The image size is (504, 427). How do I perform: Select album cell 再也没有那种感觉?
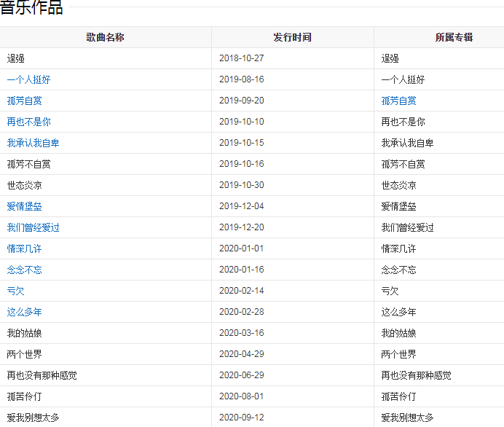416,375
